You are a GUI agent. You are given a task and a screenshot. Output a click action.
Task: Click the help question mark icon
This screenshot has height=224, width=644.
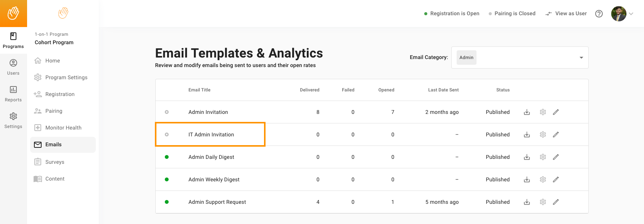coord(599,14)
